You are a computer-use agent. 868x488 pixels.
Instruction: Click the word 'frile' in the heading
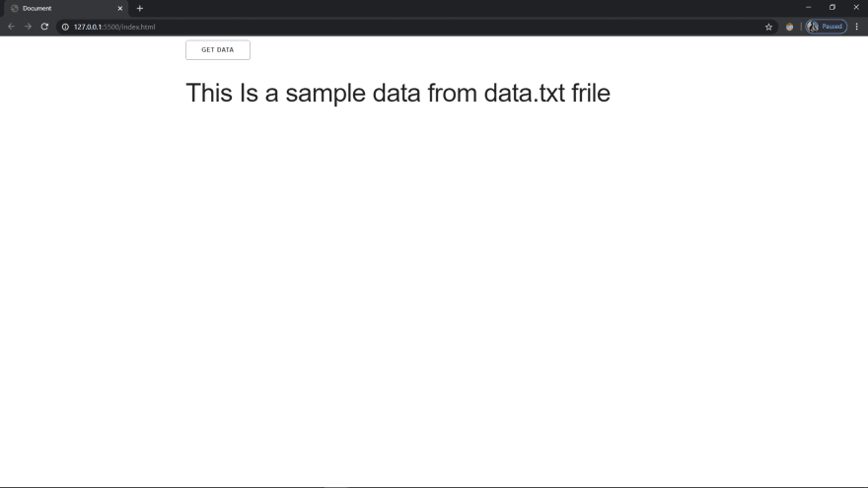click(x=591, y=93)
